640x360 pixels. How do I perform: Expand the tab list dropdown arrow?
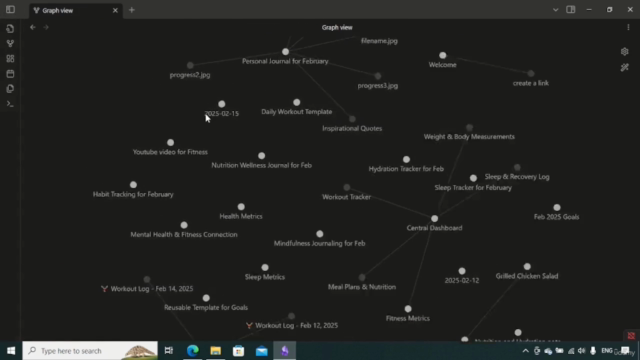(555, 10)
